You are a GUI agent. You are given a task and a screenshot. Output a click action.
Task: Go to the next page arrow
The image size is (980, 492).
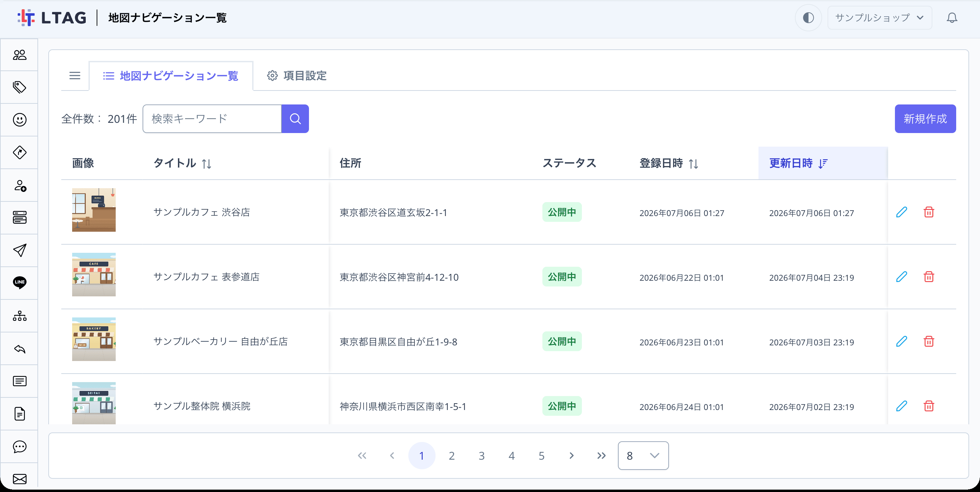coord(571,456)
